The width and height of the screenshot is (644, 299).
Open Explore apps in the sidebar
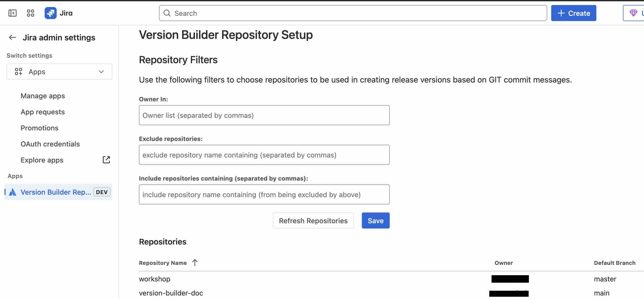[x=42, y=160]
